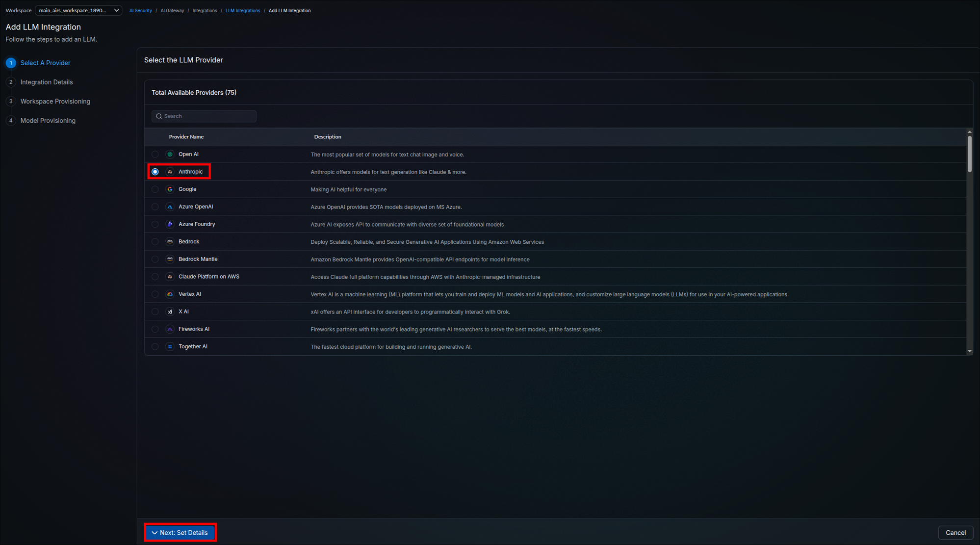Viewport: 980px width, 545px height.
Task: Click the Integrations breadcrumb
Action: (205, 10)
